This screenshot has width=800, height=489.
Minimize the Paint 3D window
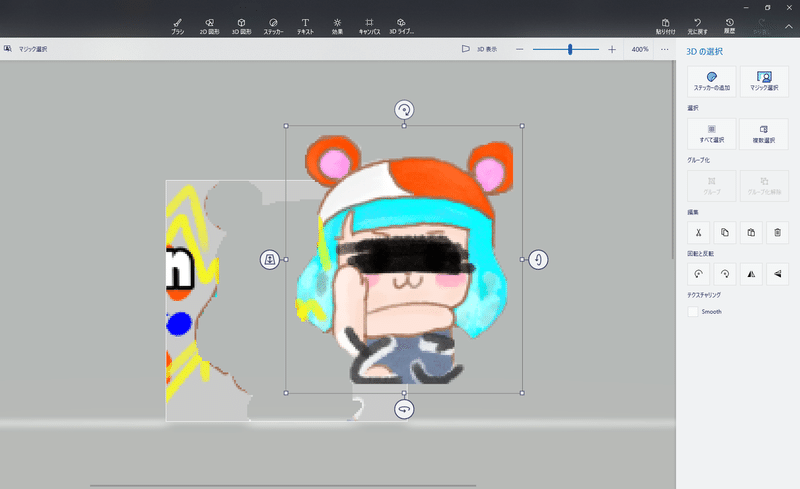pyautogui.click(x=746, y=8)
